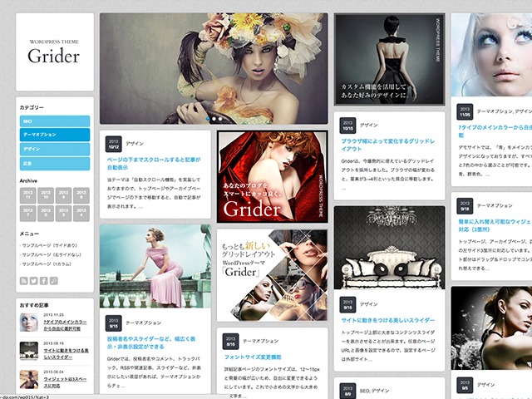
Task: Open recommended link ウィジェットは3スペースに対応
Action: pyautogui.click(x=65, y=382)
